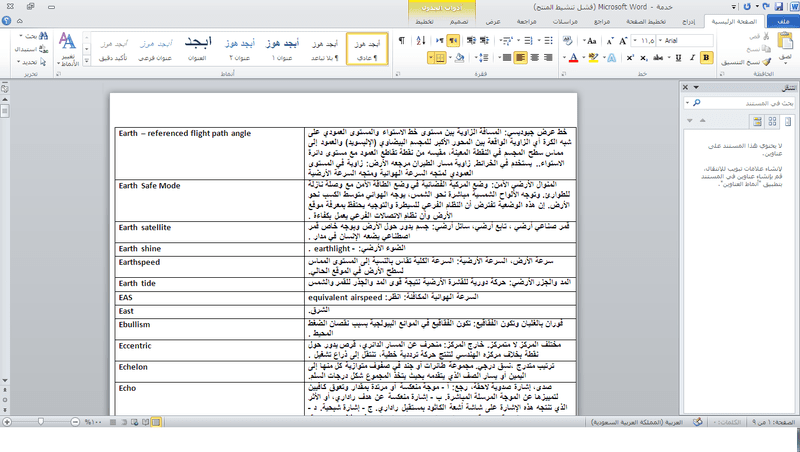The image size is (800, 452).
Task: Click the Format Painter (نسخ التنسيق) brush icon
Action: click(766, 62)
